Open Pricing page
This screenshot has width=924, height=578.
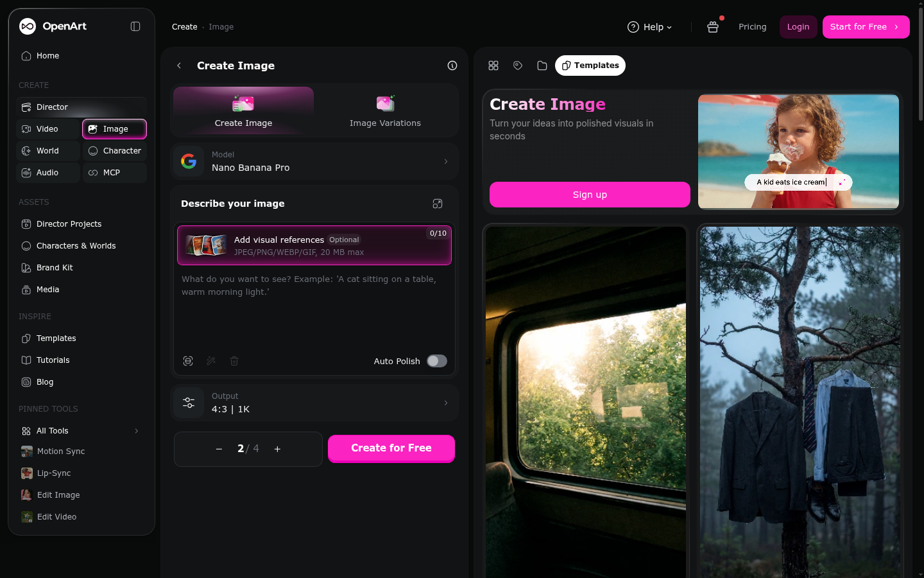[752, 27]
